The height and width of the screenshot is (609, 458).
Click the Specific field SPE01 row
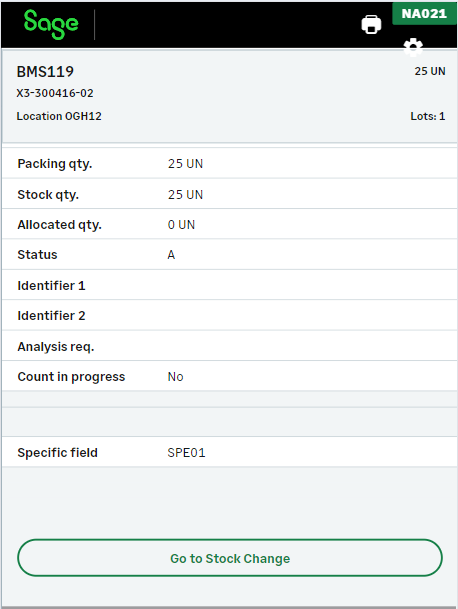pos(230,452)
